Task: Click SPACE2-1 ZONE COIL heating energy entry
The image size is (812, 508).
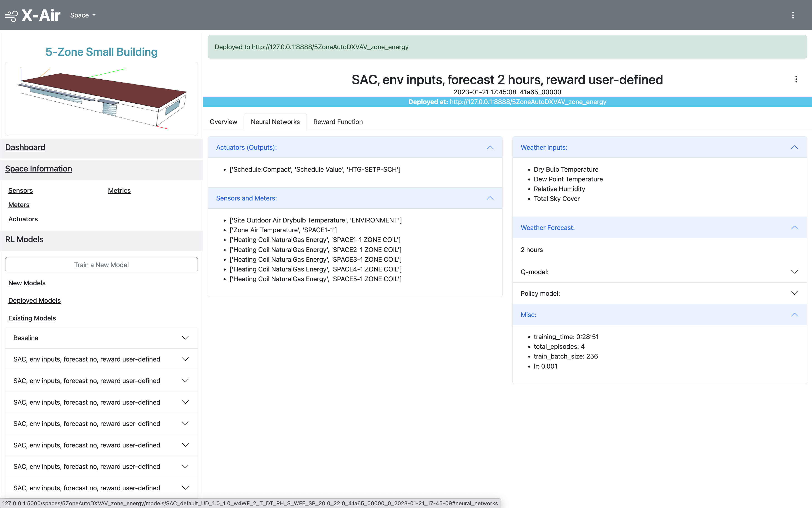Action: (315, 250)
